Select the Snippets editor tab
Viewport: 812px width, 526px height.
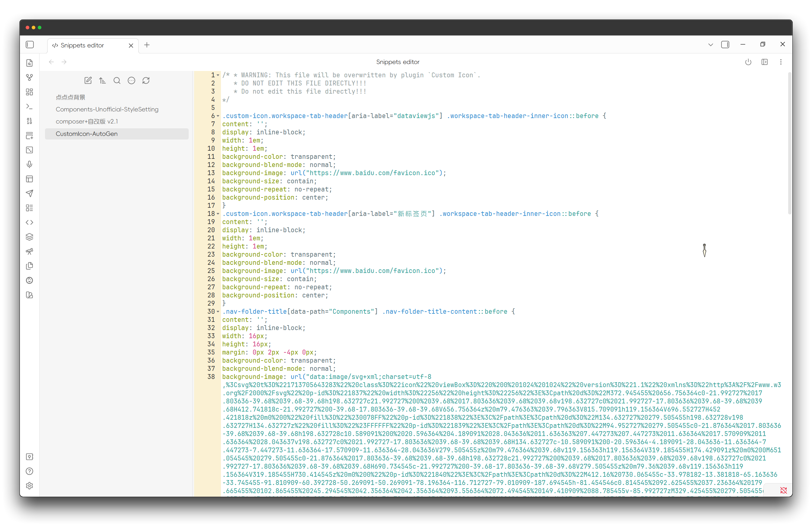point(82,45)
